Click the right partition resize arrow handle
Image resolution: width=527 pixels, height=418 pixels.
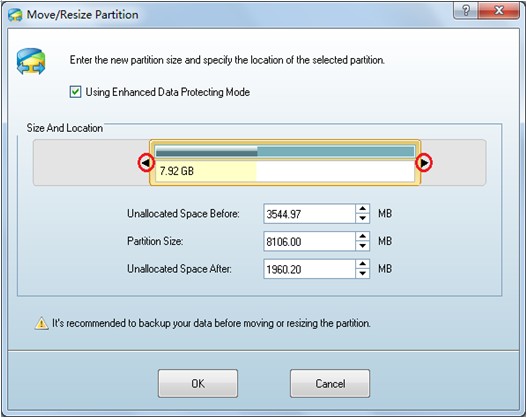(x=424, y=163)
